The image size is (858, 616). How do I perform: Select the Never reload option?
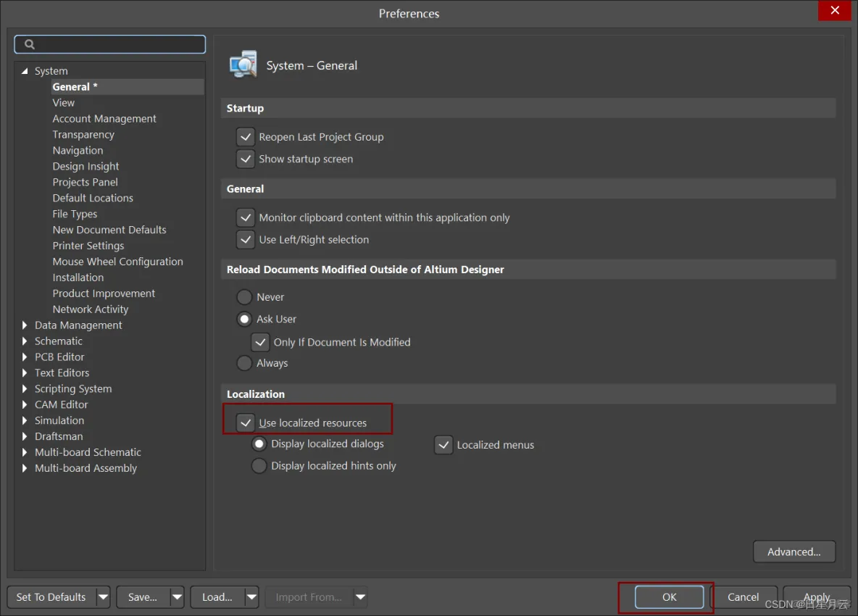point(244,297)
